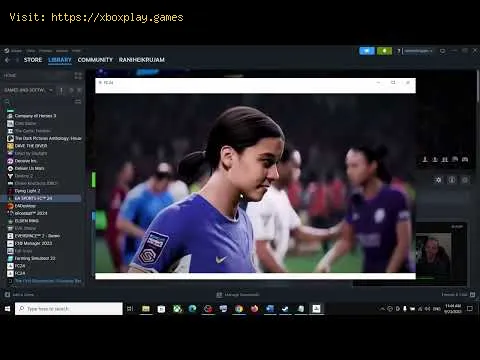Open Friends & Chat text link

[x=455, y=294]
